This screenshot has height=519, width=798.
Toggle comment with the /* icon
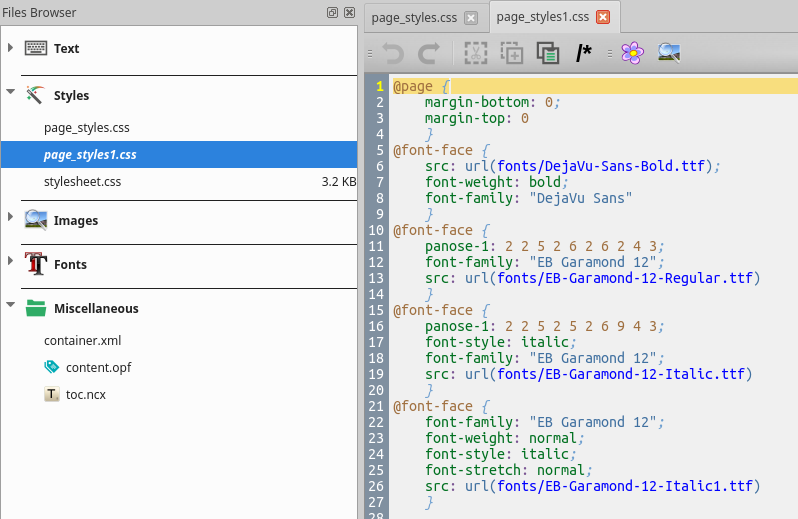pos(584,53)
